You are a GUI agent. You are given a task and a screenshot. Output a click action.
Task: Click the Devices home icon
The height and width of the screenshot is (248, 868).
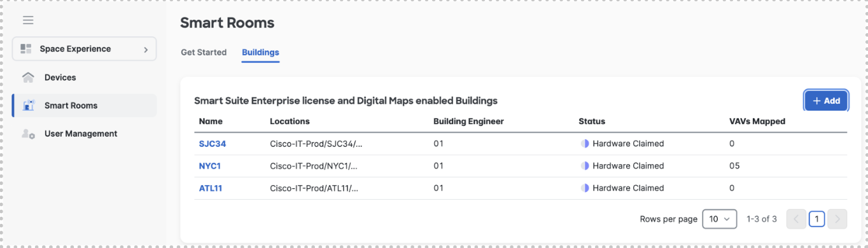[x=28, y=78]
